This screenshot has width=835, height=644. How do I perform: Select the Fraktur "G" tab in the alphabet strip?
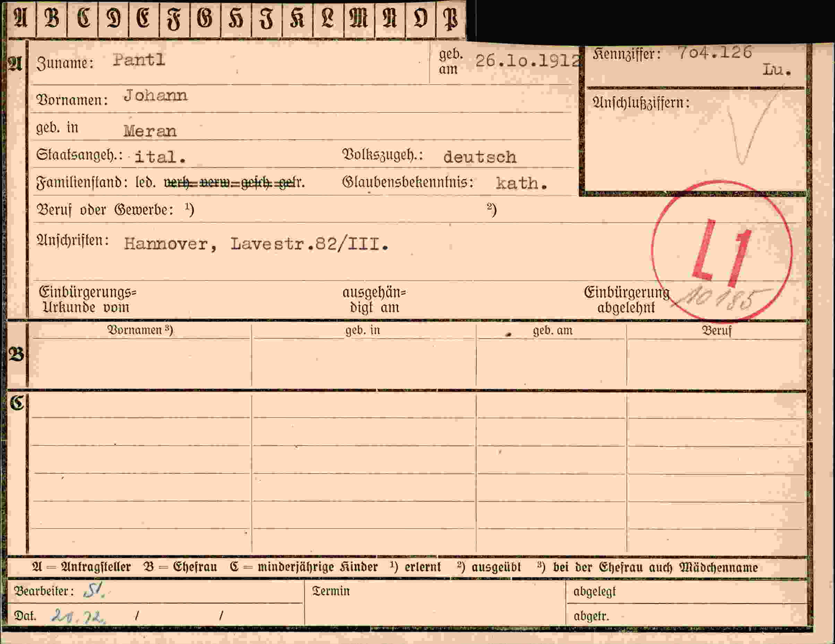(205, 18)
